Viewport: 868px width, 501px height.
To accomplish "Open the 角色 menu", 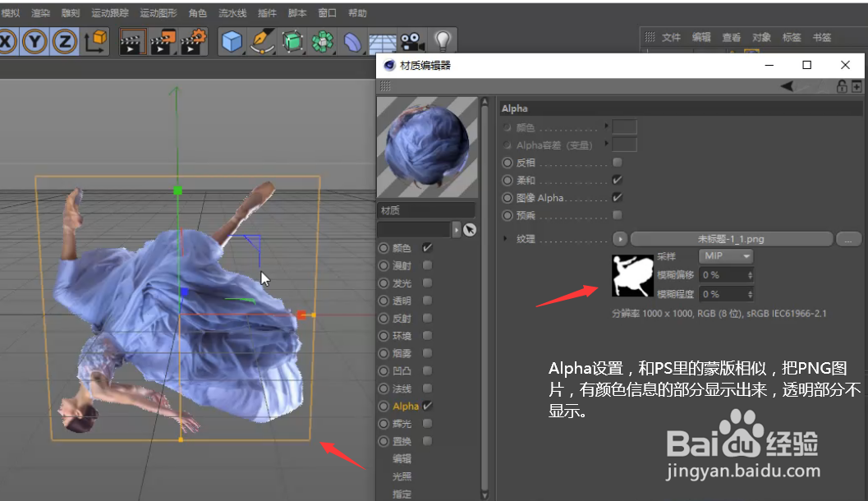I will tap(198, 13).
